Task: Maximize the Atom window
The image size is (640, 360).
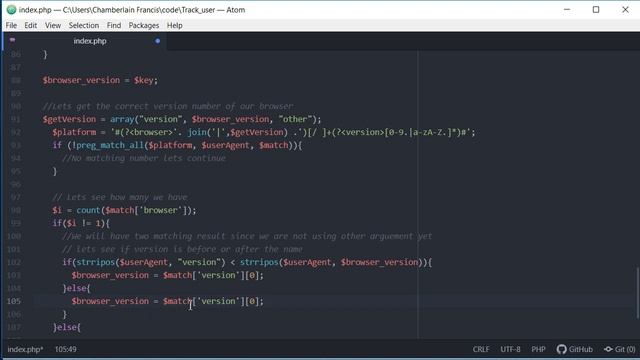Action: 596,9
